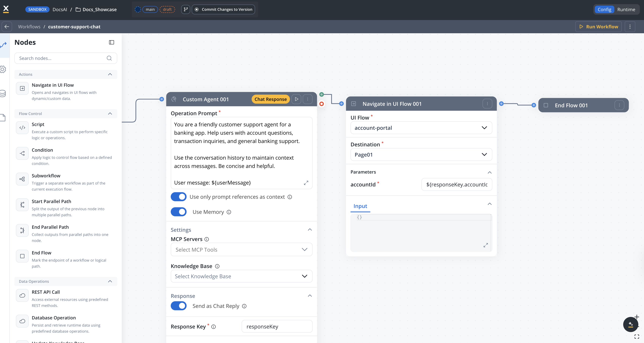Click the fullscreen canvas icon
This screenshot has width=644, height=343.
(637, 337)
